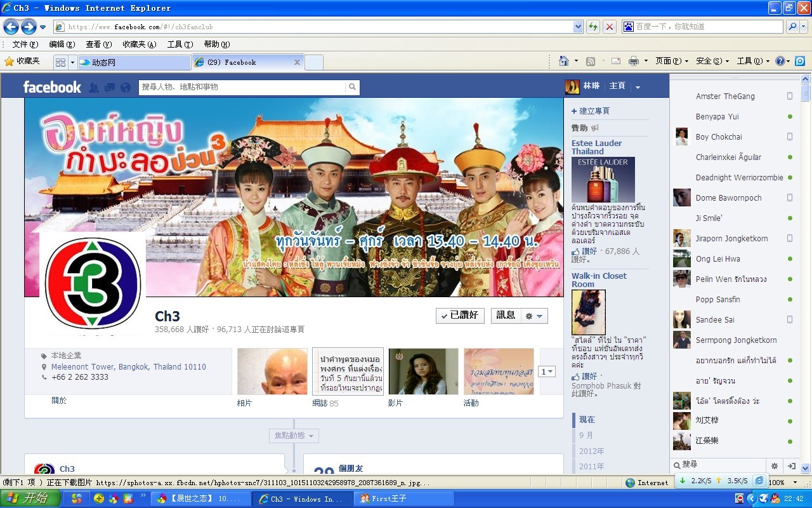Open the search provider dropdown arrow

(804, 27)
